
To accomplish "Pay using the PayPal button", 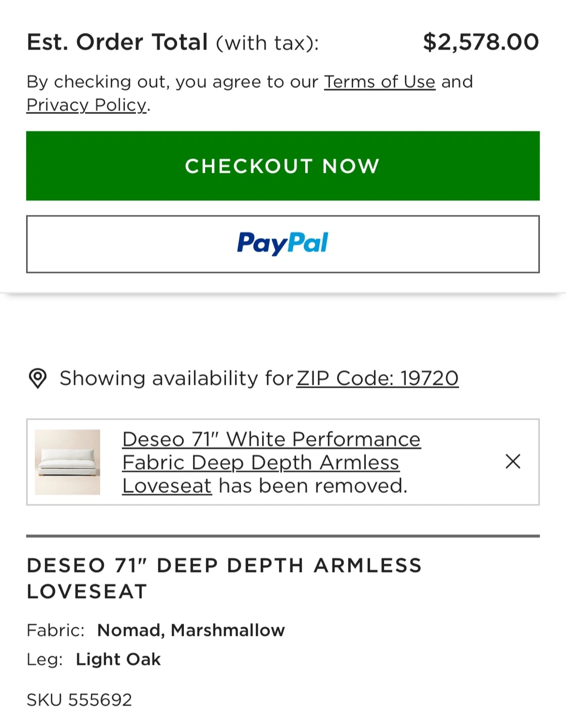I will (x=283, y=244).
